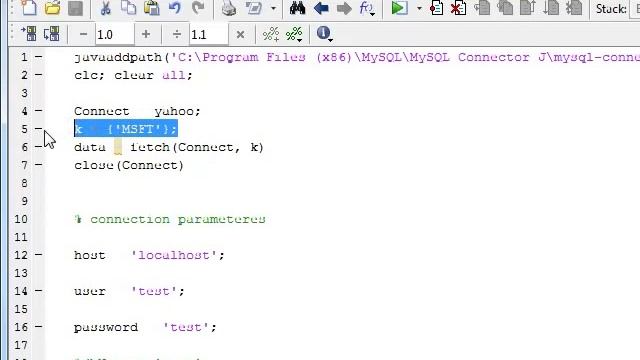Image resolution: width=640 pixels, height=360 pixels.
Task: Toggle breakpoint dash on line 7
Action: pyautogui.click(x=38, y=164)
